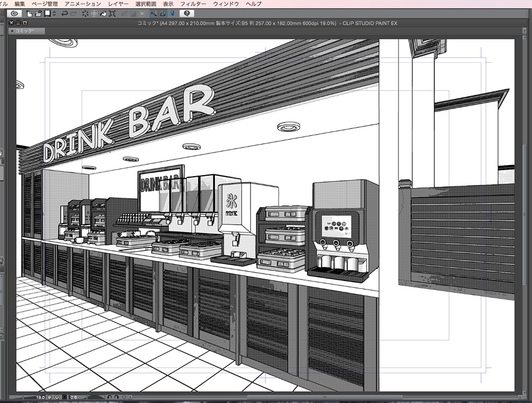The width and height of the screenshot is (532, 403).
Task: Click the New document icon
Action: [29, 13]
